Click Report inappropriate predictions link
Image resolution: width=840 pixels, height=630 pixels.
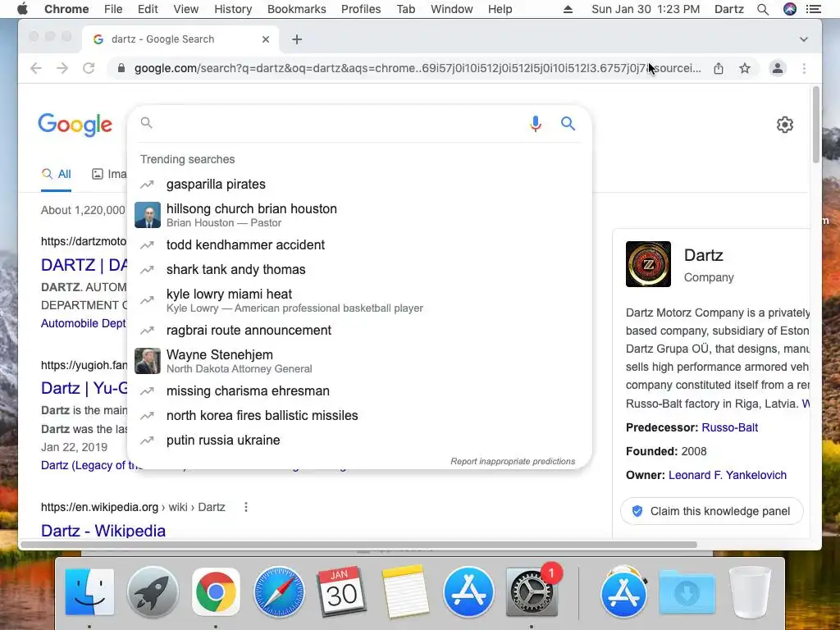click(513, 461)
